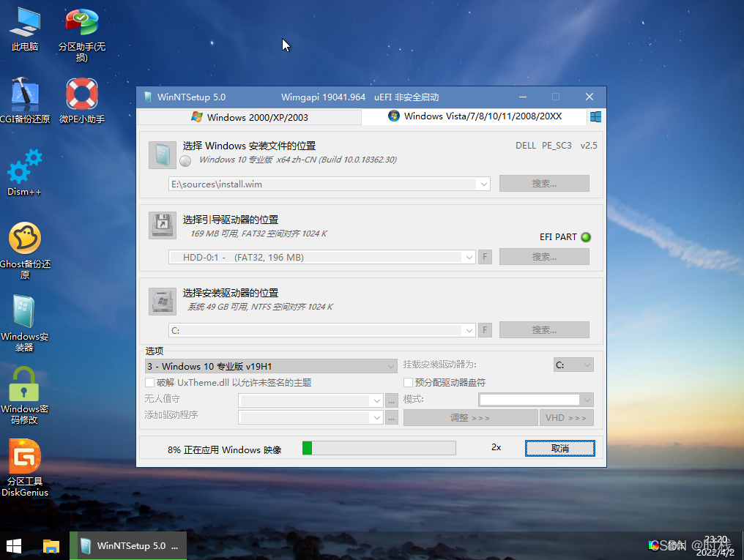744x560 pixels.
Task: Click the VHD >>> button
Action: tap(567, 418)
